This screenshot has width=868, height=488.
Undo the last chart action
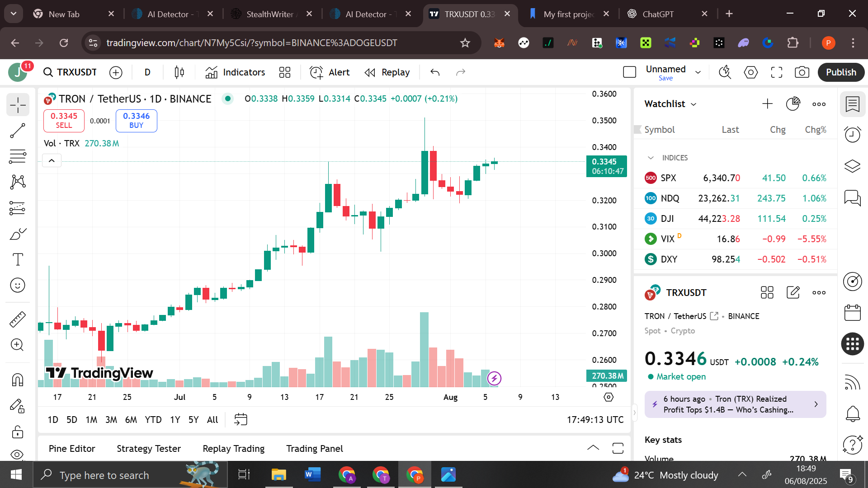pos(435,72)
